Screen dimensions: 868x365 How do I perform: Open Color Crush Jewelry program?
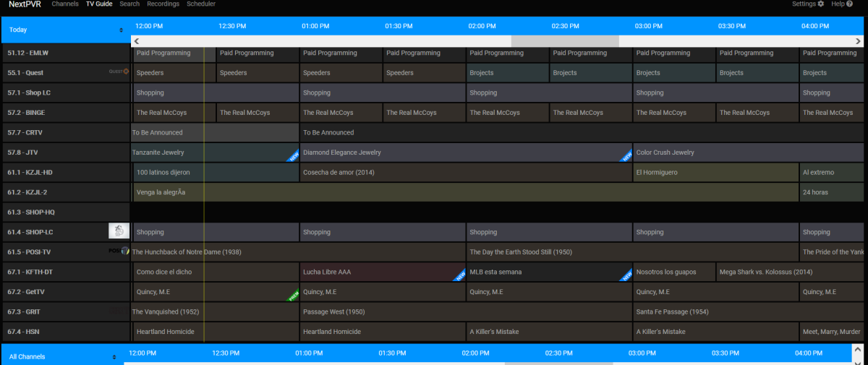coord(750,153)
